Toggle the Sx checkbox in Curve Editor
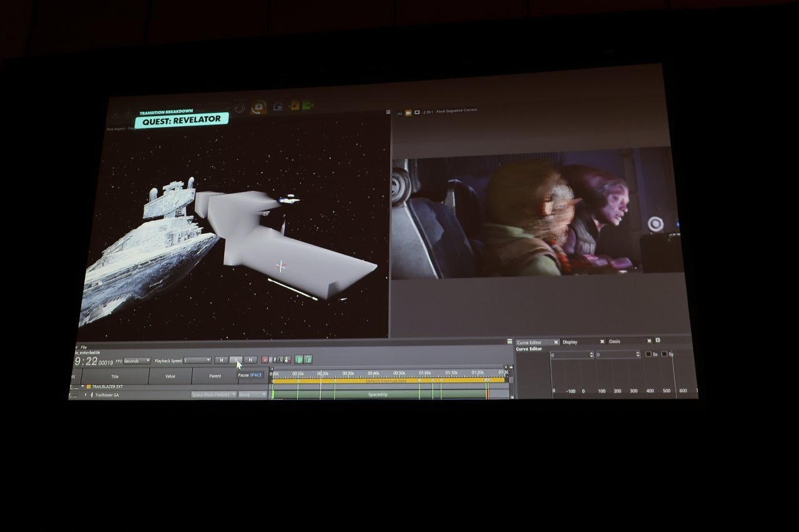 (x=648, y=354)
